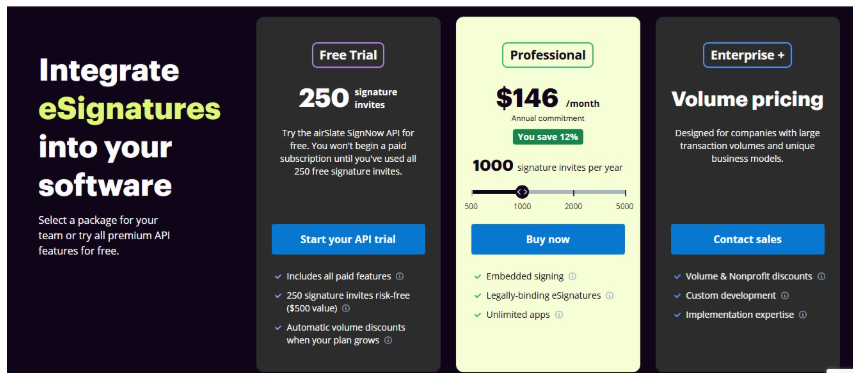
Task: Select the 5000 invites slider endpoint
Action: (625, 192)
